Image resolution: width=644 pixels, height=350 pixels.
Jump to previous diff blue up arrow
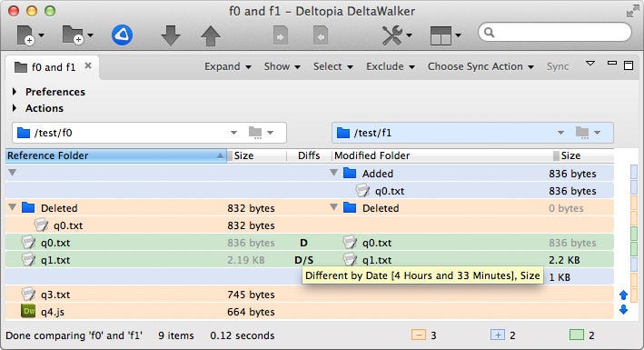point(623,295)
